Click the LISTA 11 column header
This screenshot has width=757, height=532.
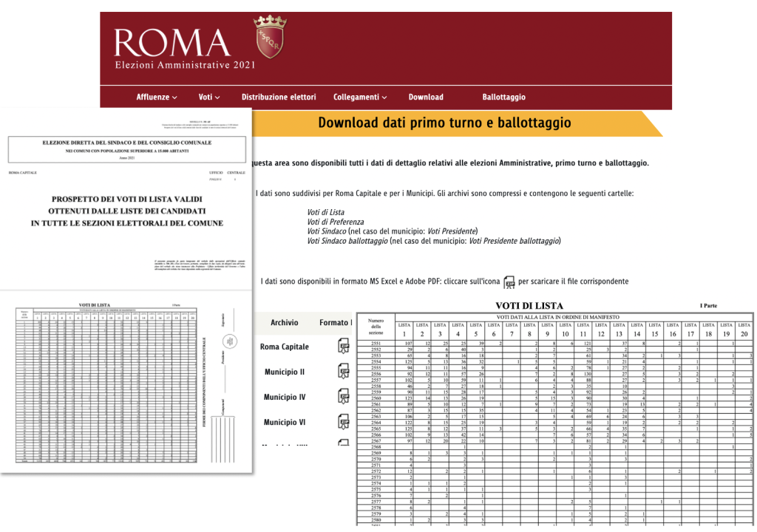(583, 330)
